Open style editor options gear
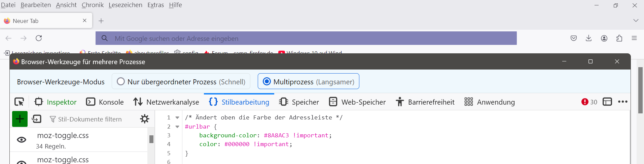The width and height of the screenshot is (644, 164). tap(145, 119)
